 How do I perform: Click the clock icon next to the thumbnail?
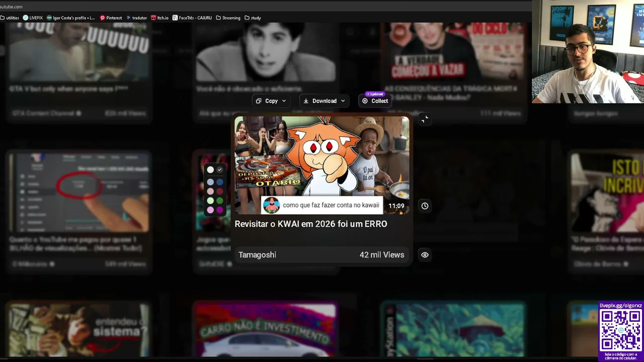pos(425,206)
